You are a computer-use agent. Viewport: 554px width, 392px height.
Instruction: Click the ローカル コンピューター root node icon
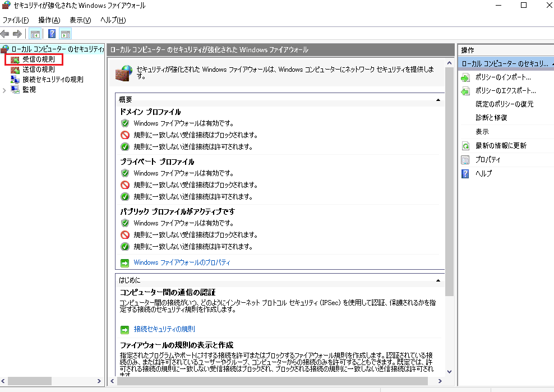pos(5,49)
